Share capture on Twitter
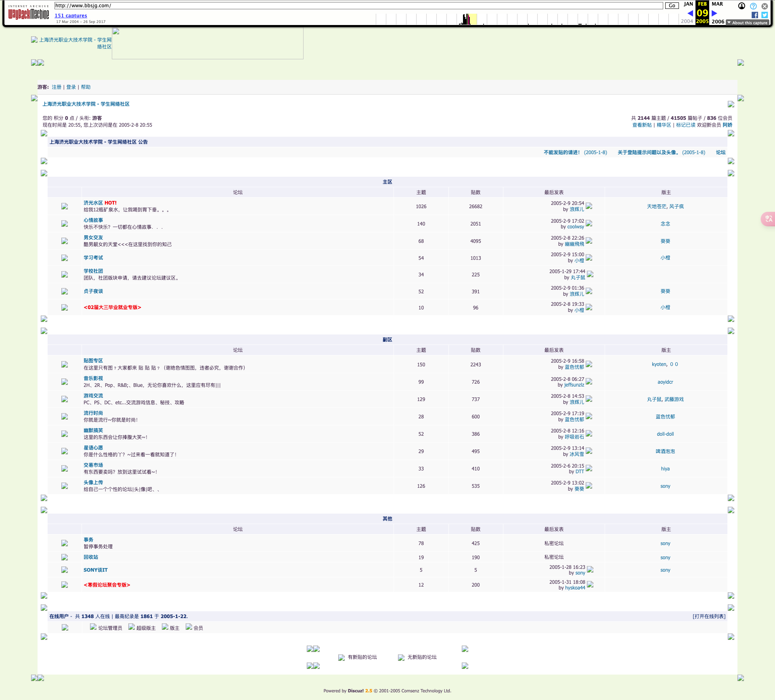The image size is (775, 700). [765, 15]
